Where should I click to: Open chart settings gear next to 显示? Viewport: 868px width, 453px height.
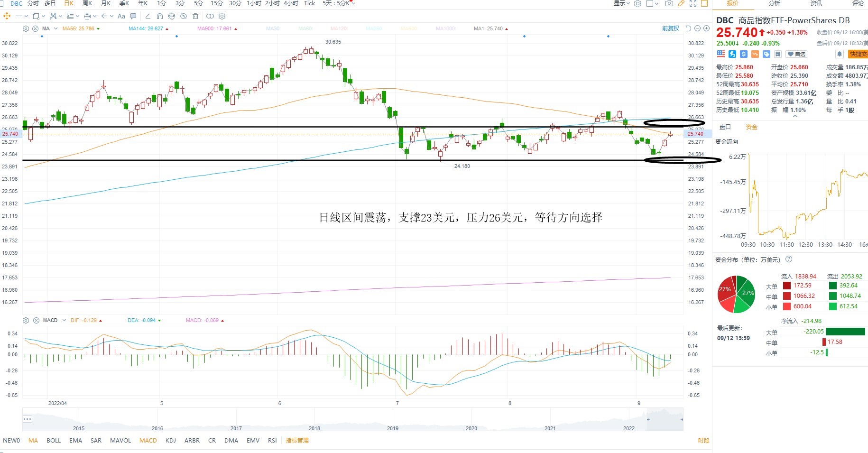pos(638,3)
